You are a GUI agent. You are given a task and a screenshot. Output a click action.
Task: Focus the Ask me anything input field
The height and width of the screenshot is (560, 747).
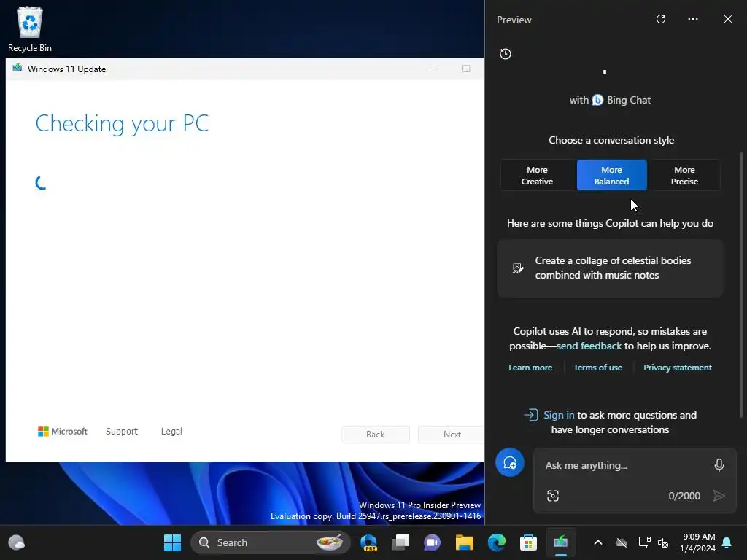[x=624, y=465]
